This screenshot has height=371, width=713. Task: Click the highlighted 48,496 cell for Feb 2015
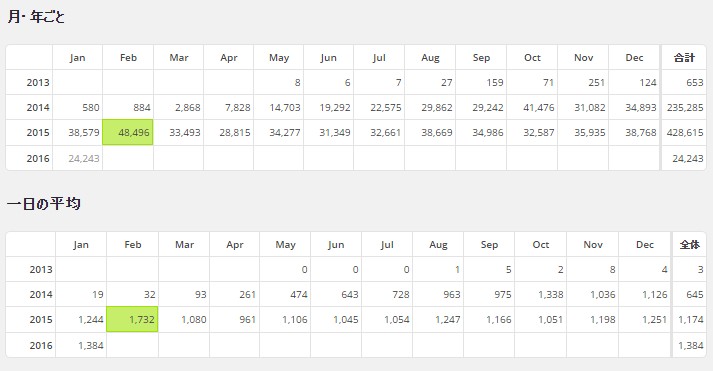128,132
